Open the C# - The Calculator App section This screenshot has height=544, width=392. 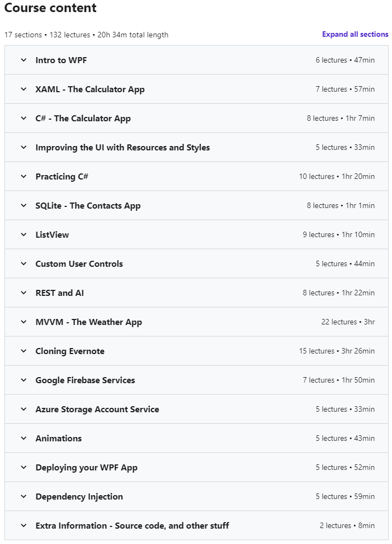(83, 118)
